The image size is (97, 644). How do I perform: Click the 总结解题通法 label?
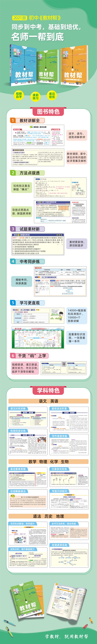click(x=18, y=491)
